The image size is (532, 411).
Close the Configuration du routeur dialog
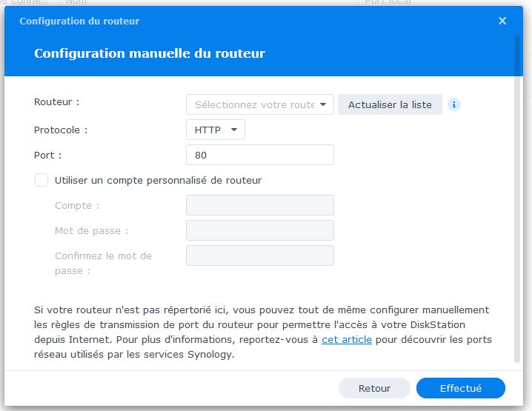click(x=502, y=21)
